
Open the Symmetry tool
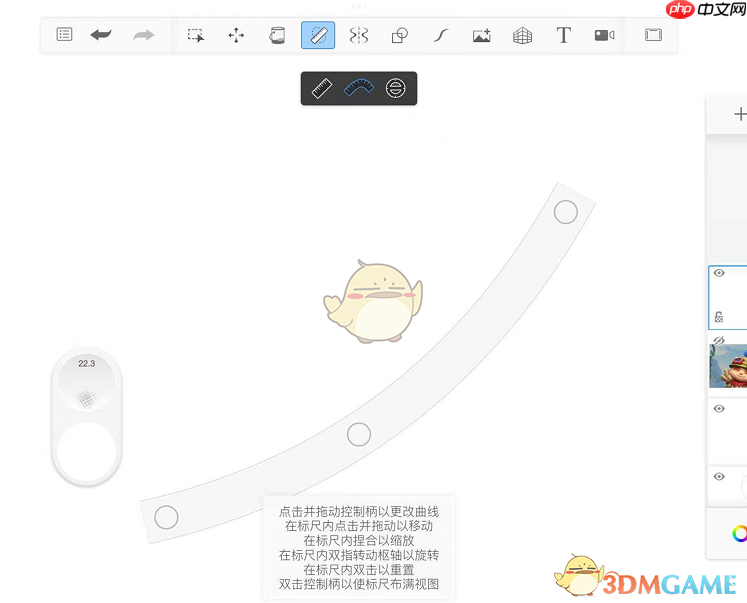click(x=359, y=35)
